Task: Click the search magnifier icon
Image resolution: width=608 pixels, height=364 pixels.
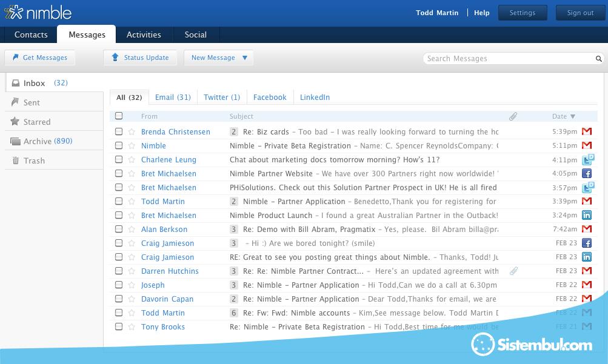Action: coord(599,59)
